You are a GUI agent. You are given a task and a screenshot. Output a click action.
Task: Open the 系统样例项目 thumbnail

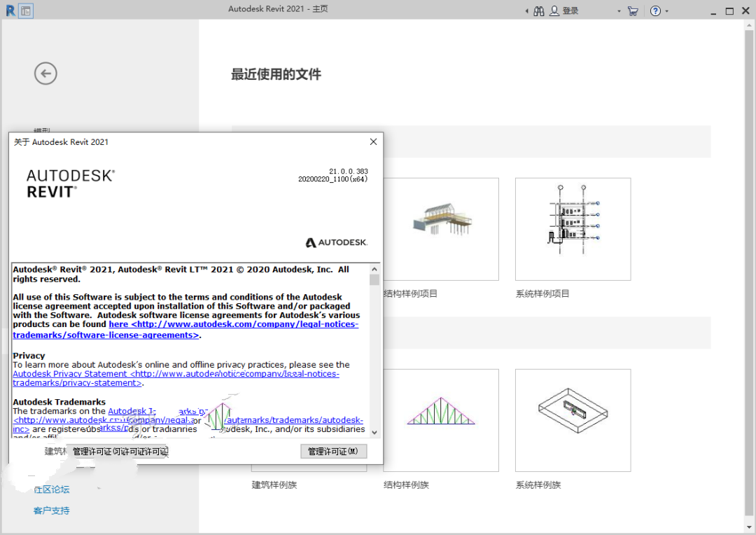573,229
